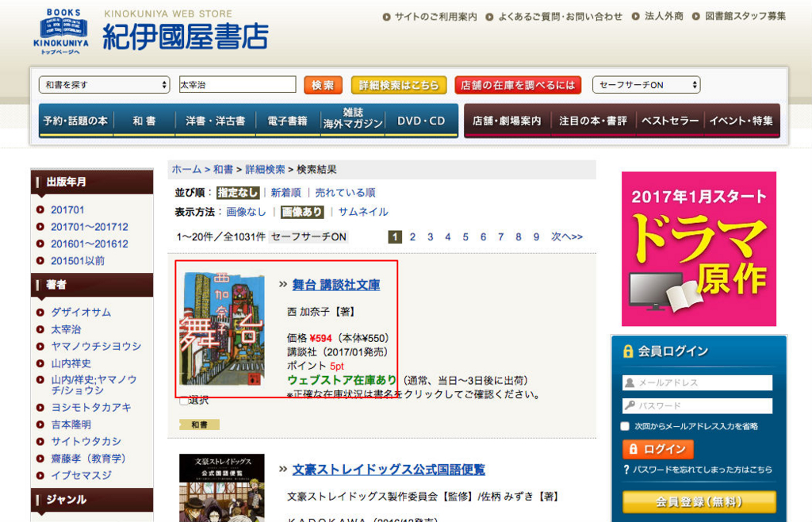Filter by 201701〜201712 date range
The width and height of the screenshot is (812, 522).
[x=90, y=227]
